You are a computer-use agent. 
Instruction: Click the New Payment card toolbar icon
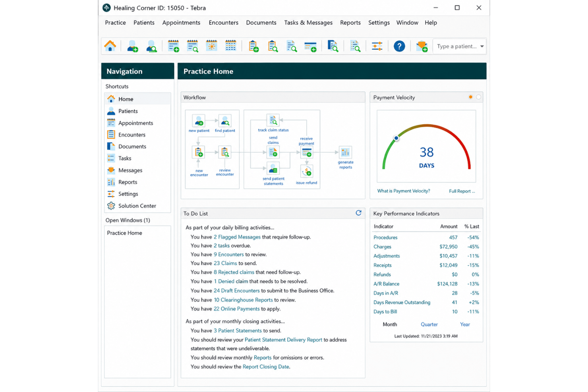pyautogui.click(x=310, y=46)
